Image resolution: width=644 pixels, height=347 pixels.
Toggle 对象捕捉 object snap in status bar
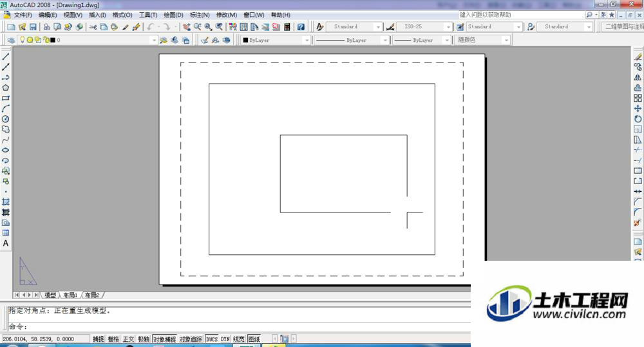pyautogui.click(x=164, y=339)
